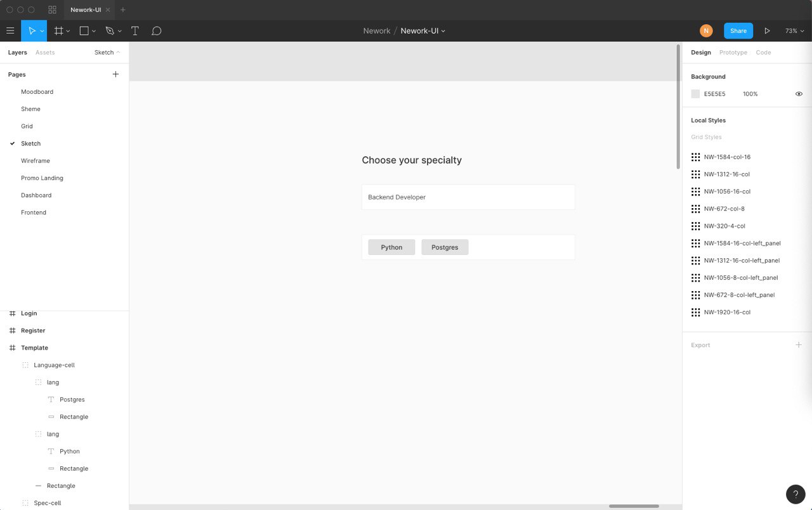
Task: Open the Wireframe page
Action: click(36, 161)
